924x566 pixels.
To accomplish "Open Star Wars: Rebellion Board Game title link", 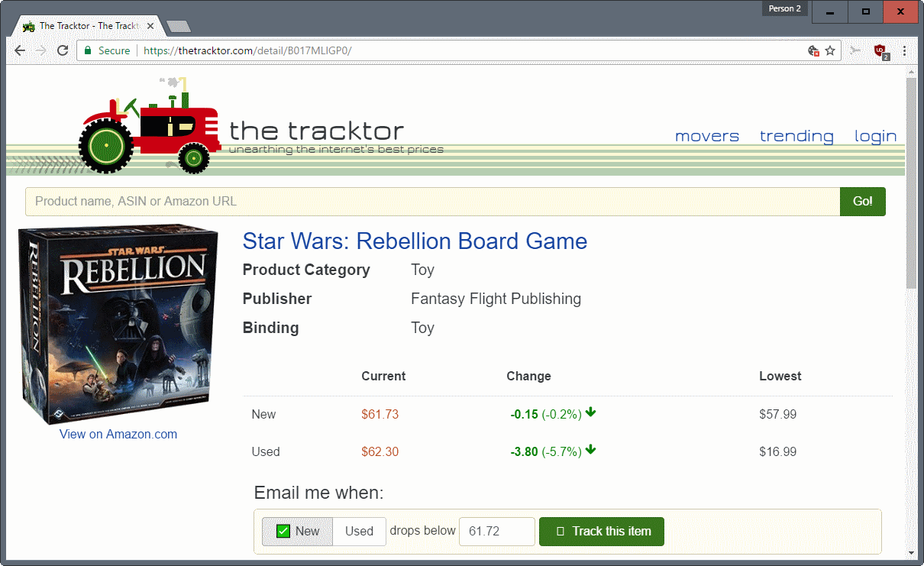I will (x=415, y=241).
